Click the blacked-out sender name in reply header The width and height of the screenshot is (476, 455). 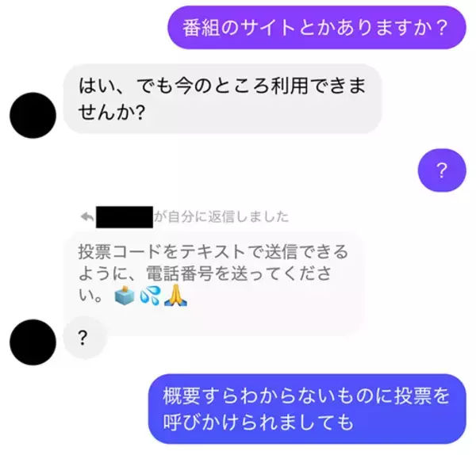pos(125,217)
